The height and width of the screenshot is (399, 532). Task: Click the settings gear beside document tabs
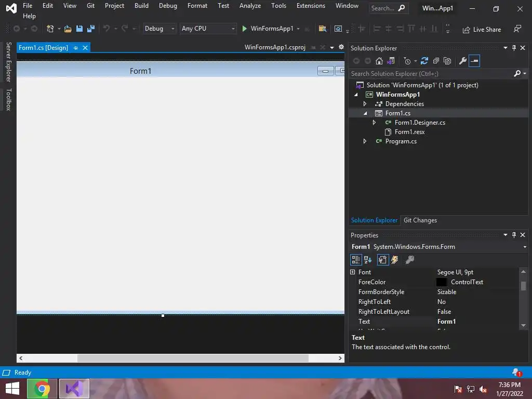point(341,47)
